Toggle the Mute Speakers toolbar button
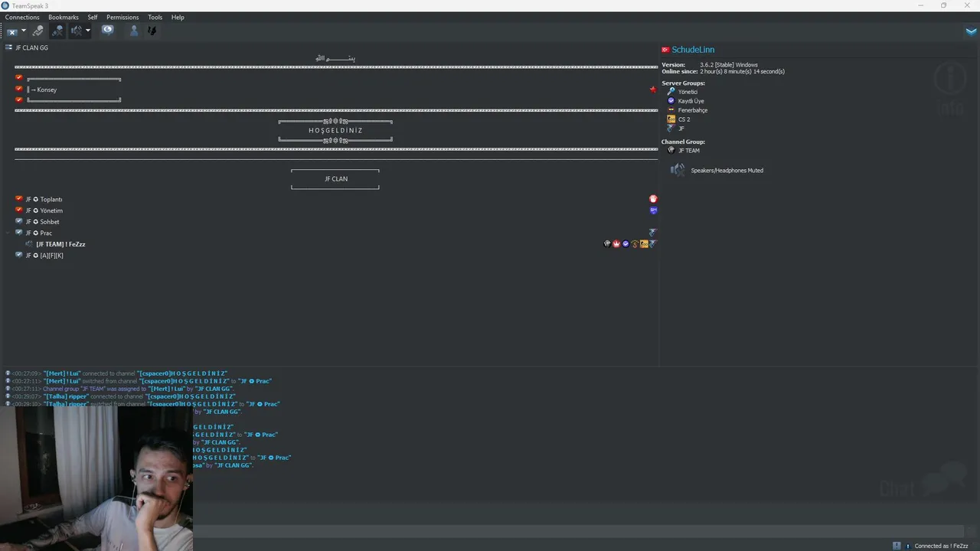980x551 pixels. [76, 31]
